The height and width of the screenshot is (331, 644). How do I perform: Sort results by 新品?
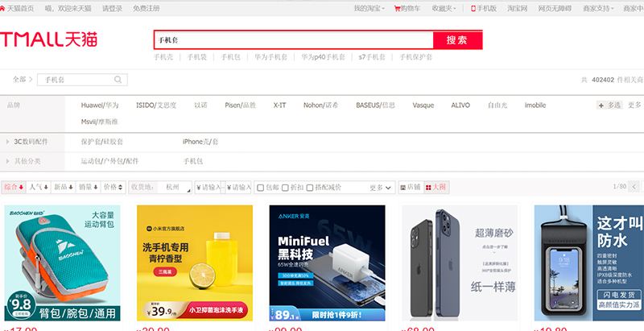[64, 188]
